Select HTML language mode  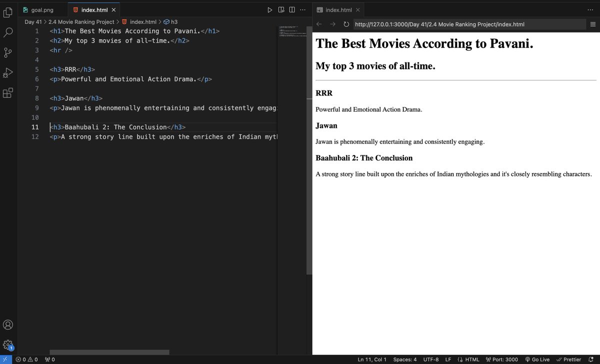pyautogui.click(x=468, y=359)
